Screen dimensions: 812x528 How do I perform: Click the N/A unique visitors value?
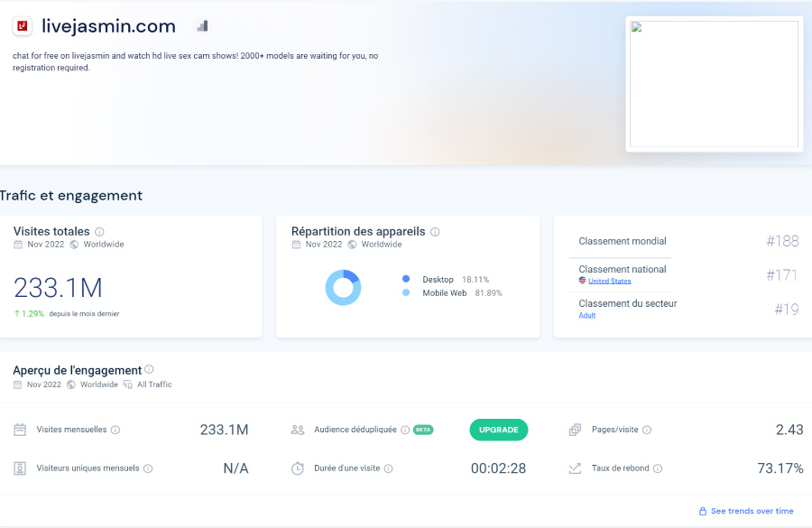coord(235,468)
